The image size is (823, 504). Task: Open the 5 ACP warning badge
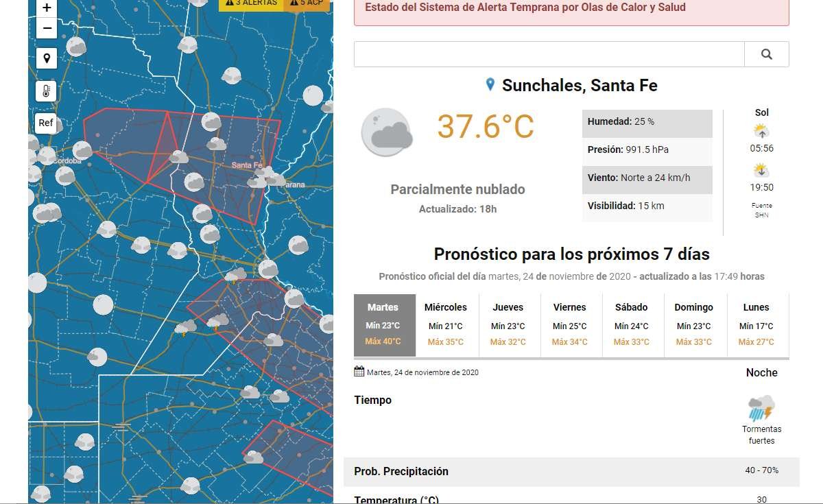tap(306, 3)
